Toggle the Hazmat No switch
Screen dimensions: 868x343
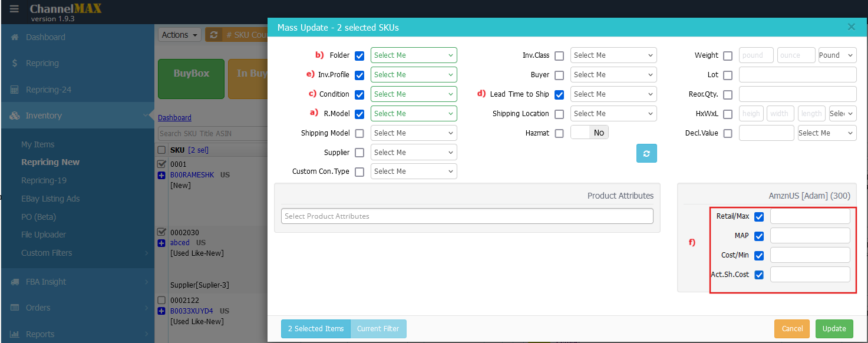point(589,133)
